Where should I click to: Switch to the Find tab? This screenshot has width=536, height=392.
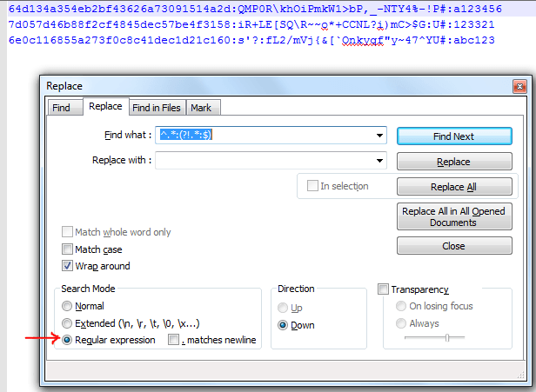tap(62, 108)
